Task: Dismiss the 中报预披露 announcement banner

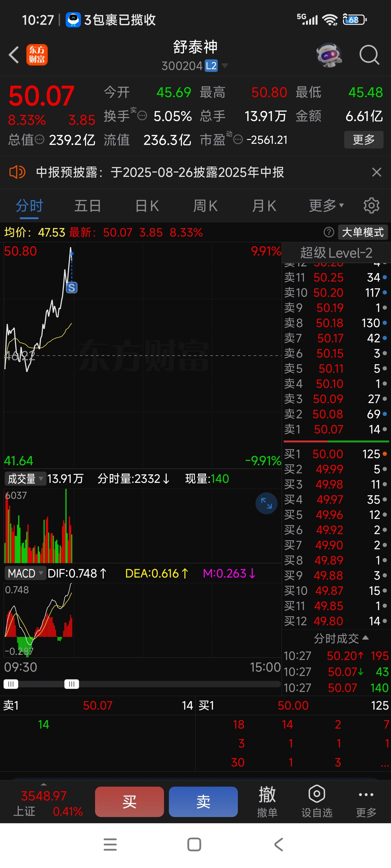Action: (x=377, y=172)
